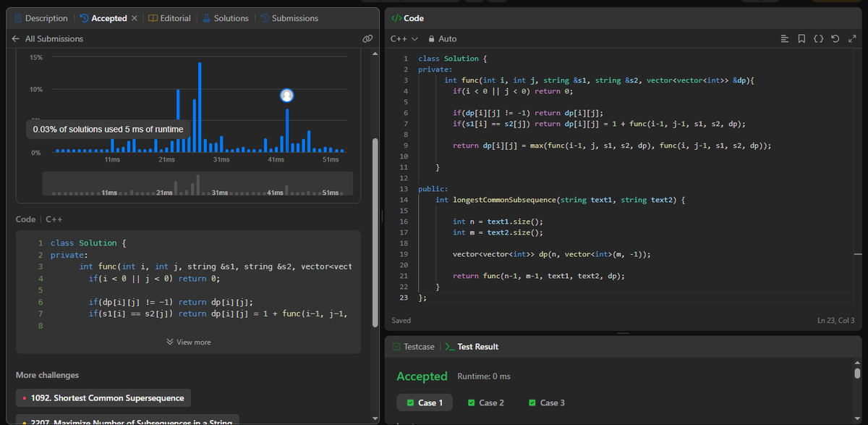Image resolution: width=868 pixels, height=425 pixels.
Task: Reset code with the undo arrow icon
Action: pos(835,38)
